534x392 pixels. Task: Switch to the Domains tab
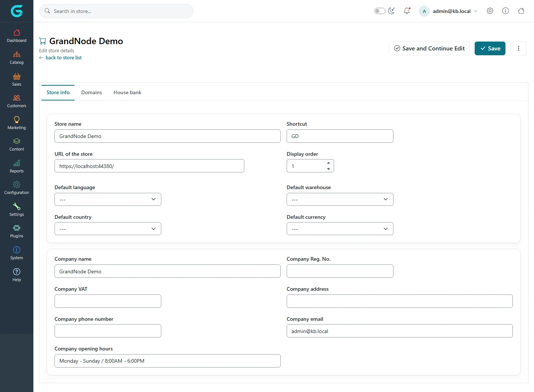pyautogui.click(x=92, y=92)
